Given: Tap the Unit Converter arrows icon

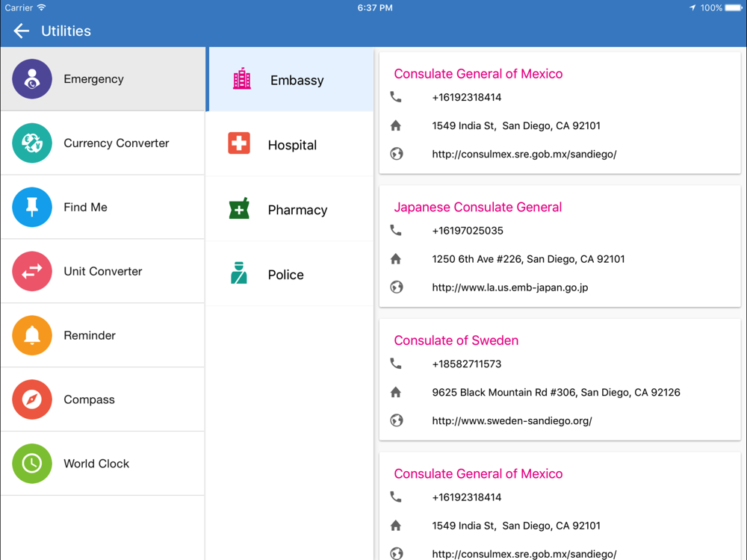Looking at the screenshot, I should point(32,271).
